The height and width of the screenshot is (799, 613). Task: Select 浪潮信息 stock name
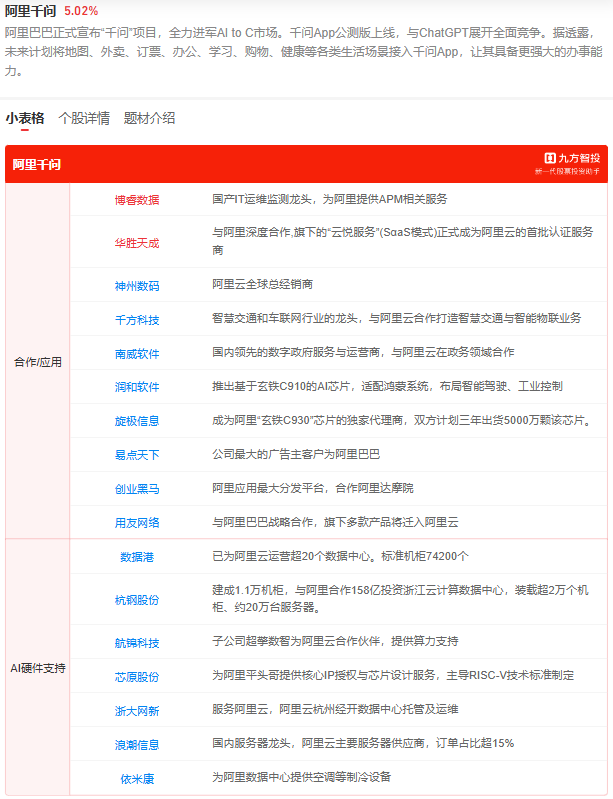click(x=137, y=744)
